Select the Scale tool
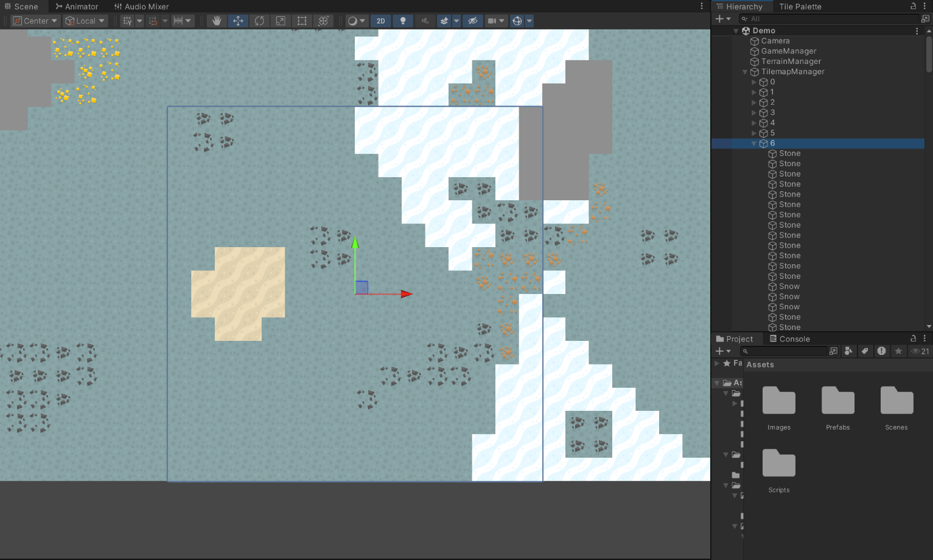933x560 pixels. pyautogui.click(x=281, y=21)
